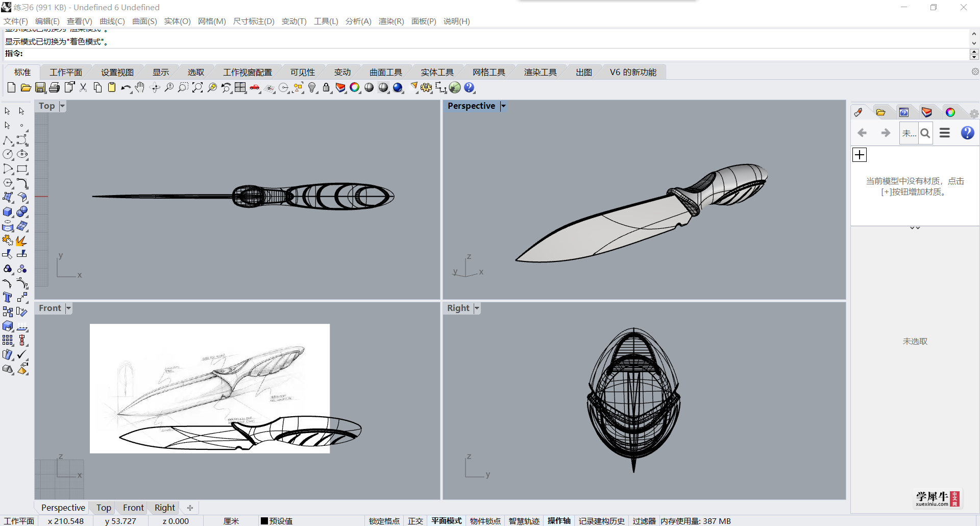Toggle 记录建构历史 record history

coord(601,521)
